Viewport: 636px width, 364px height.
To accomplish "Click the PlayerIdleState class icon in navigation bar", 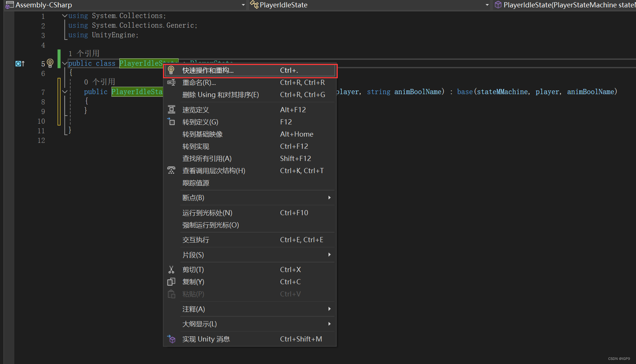I will point(254,4).
